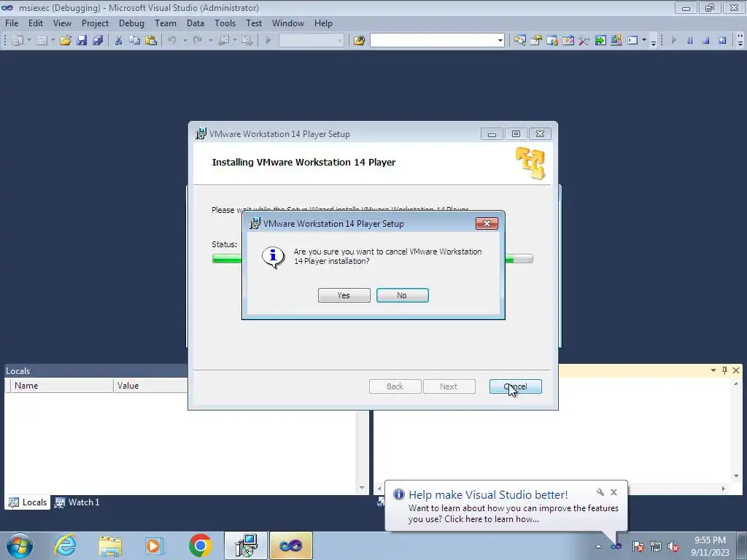Screen dimensions: 747x560
Task: Open the Edit menu
Action: pyautogui.click(x=36, y=23)
